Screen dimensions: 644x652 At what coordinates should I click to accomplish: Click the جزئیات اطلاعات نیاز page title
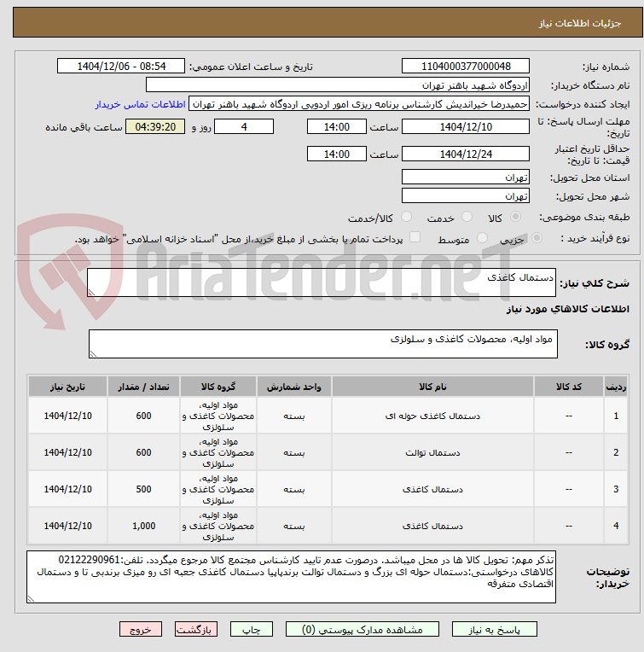point(580,23)
